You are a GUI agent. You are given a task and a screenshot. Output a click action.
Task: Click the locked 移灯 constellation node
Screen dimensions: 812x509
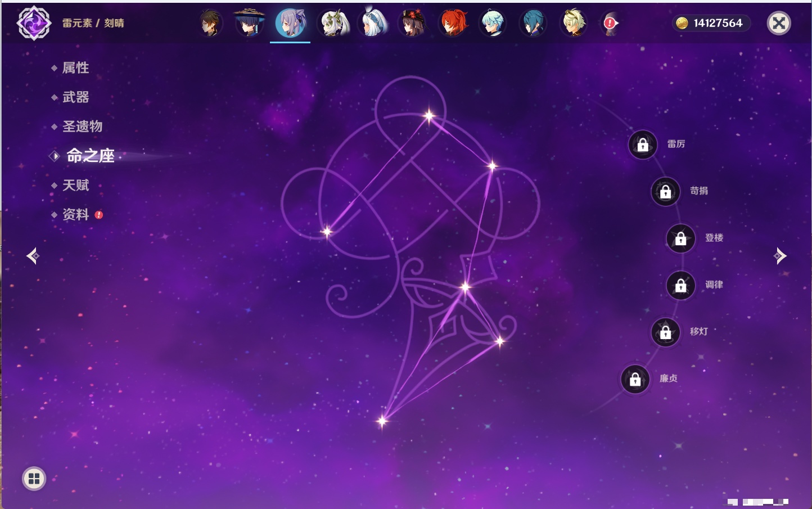click(666, 332)
